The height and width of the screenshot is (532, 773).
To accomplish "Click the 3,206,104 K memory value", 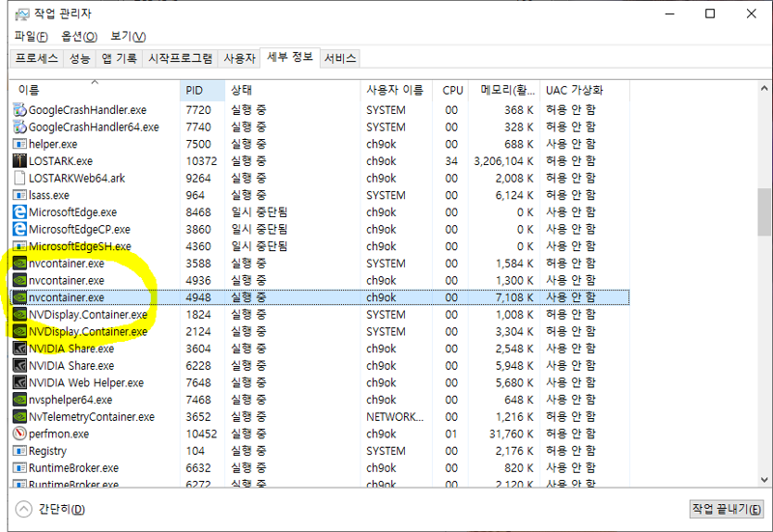I will click(x=503, y=161).
